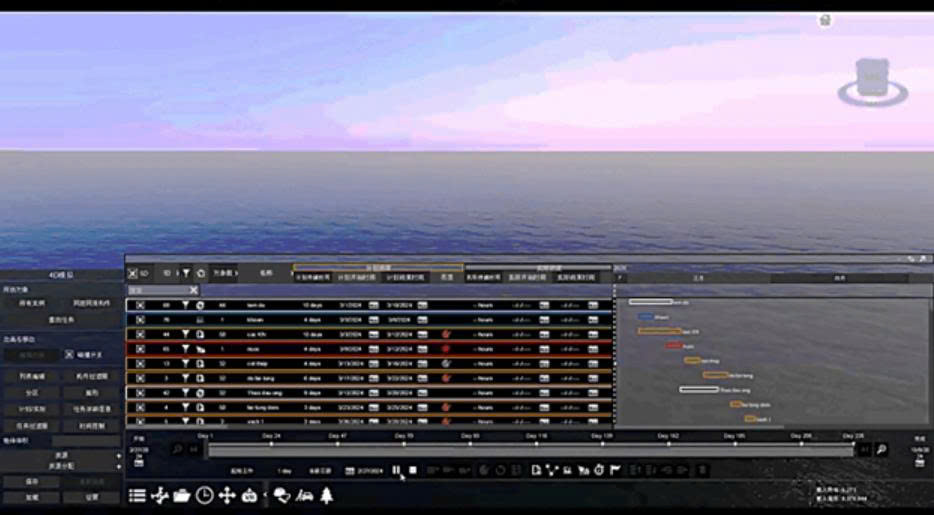The height and width of the screenshot is (515, 934).
Task: Expand the 资源分配 dropdown in left panel
Action: (x=119, y=467)
